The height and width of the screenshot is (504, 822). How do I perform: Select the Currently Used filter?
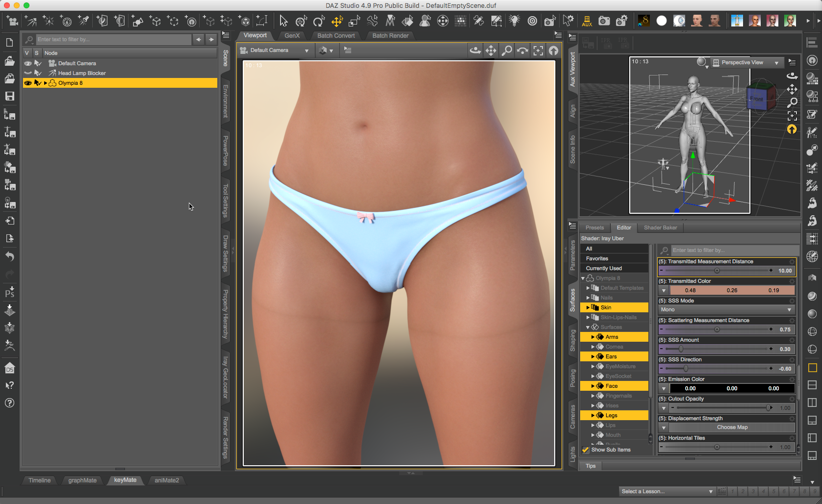pos(604,268)
